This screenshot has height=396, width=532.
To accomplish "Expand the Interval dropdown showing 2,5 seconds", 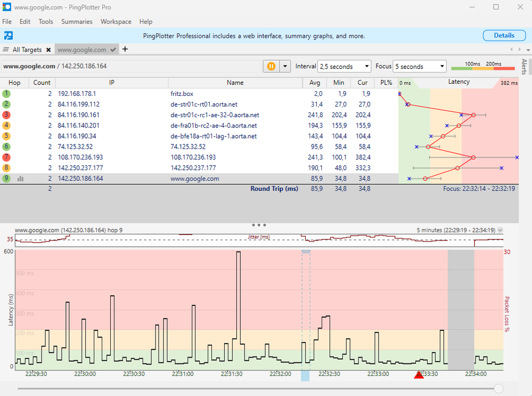I will click(344, 67).
